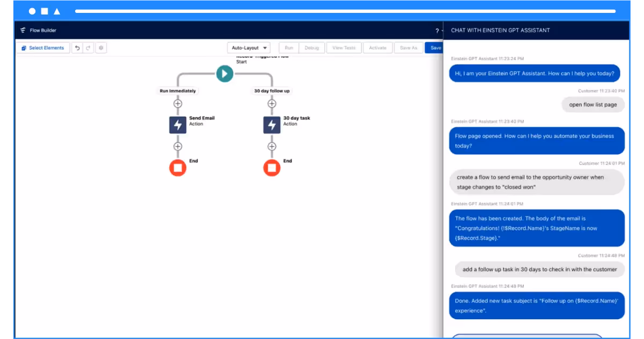Click the End node under 30 day task
644x339 pixels.
pyautogui.click(x=272, y=168)
